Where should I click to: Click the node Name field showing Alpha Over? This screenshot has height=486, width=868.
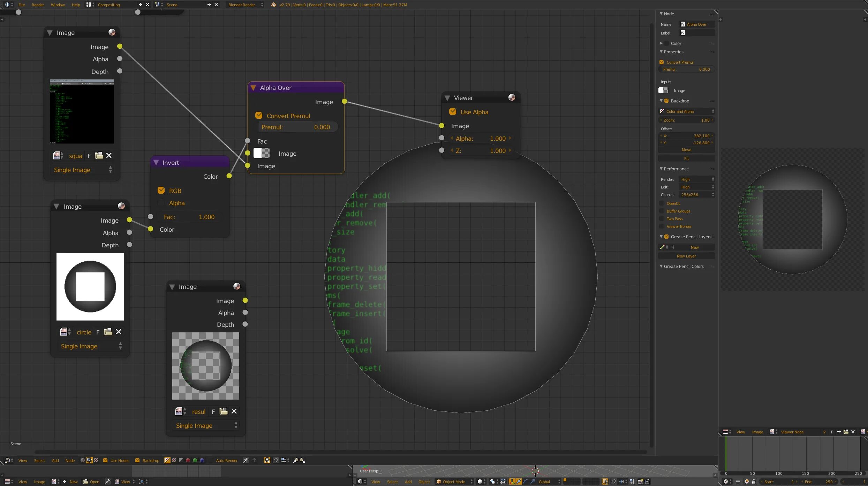tap(697, 24)
